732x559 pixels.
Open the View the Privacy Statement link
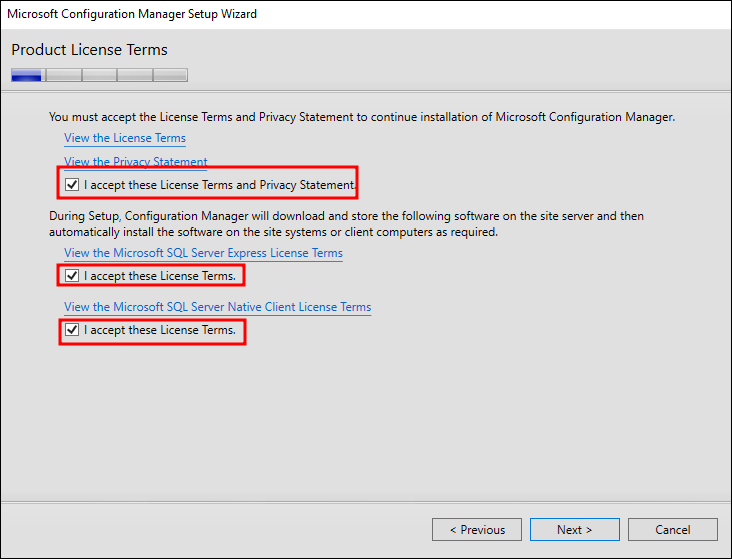(135, 161)
